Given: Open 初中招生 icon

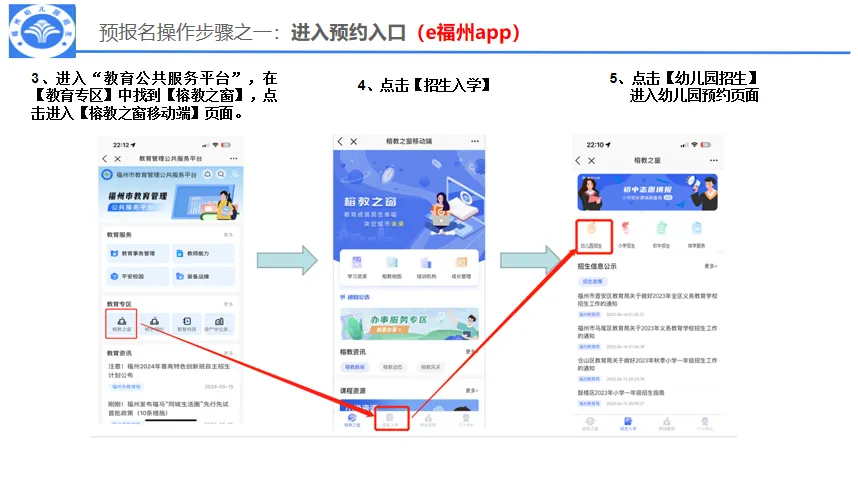Looking at the screenshot, I should click(x=662, y=235).
